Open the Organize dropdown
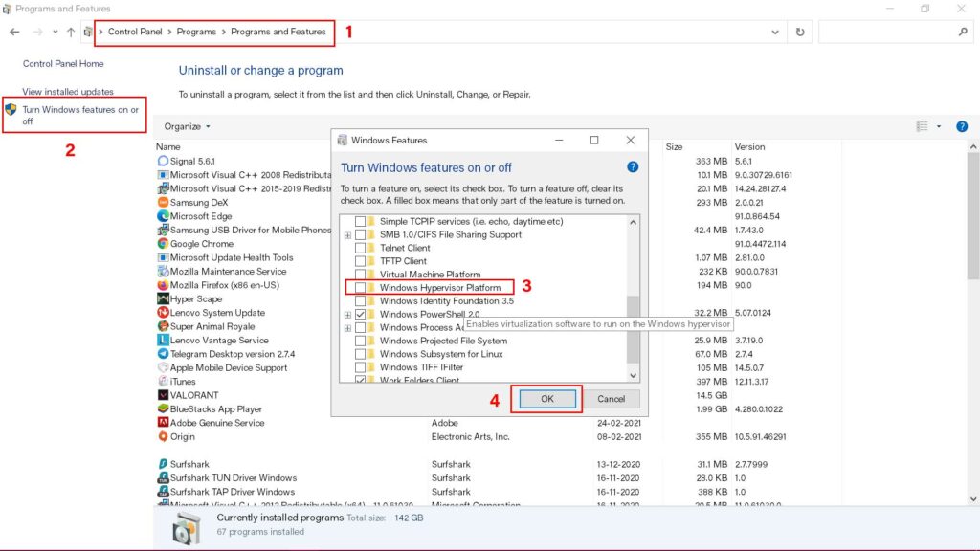This screenshot has width=980, height=551. coord(187,126)
